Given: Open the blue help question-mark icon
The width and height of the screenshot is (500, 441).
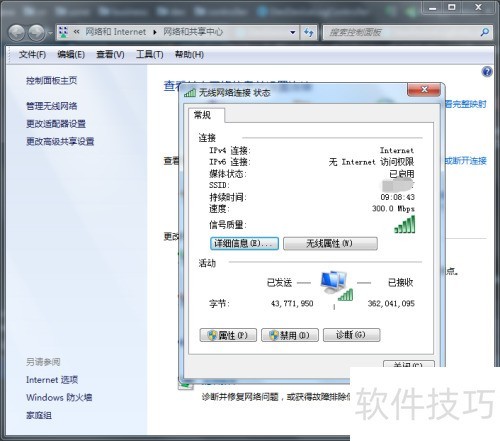Looking at the screenshot, I should point(487,71).
